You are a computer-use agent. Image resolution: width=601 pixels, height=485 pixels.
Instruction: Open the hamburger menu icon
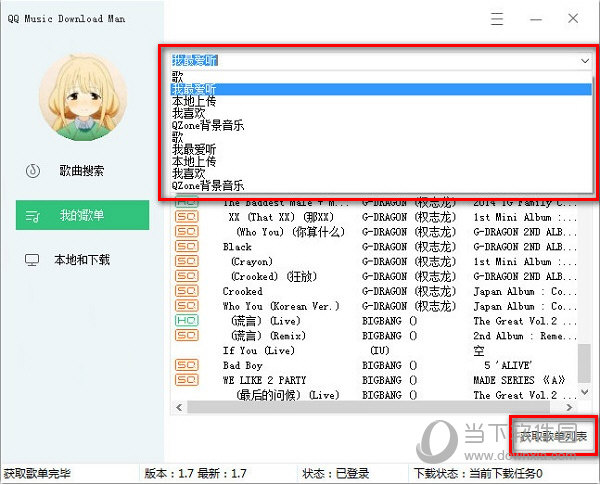click(x=497, y=18)
